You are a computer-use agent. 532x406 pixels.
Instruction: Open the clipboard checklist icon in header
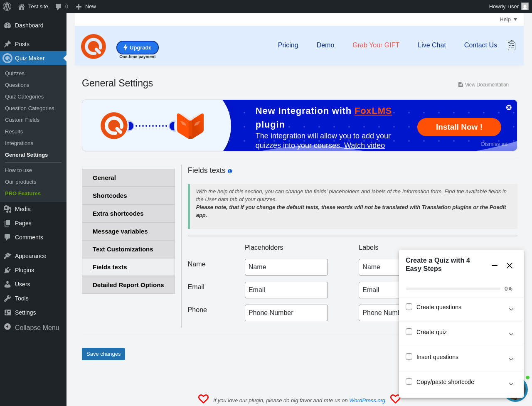pos(512,45)
